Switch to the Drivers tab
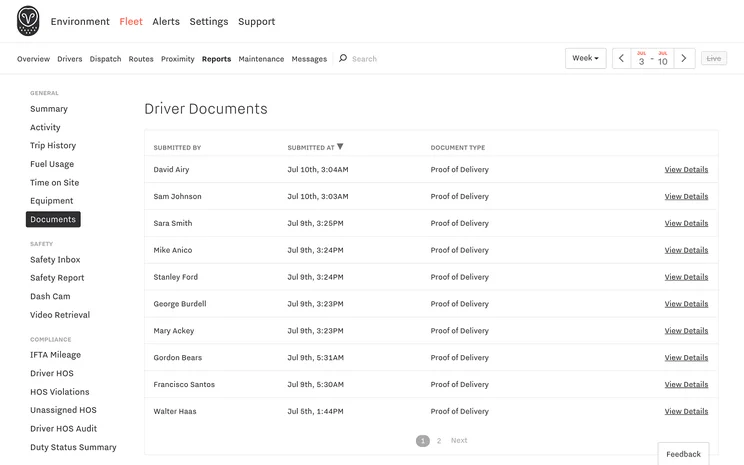 click(x=70, y=59)
